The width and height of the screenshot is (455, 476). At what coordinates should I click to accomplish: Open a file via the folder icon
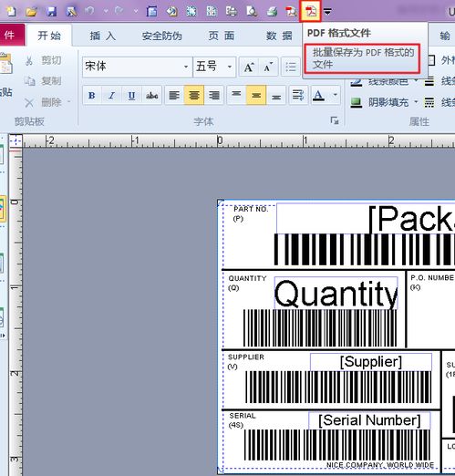[31, 12]
